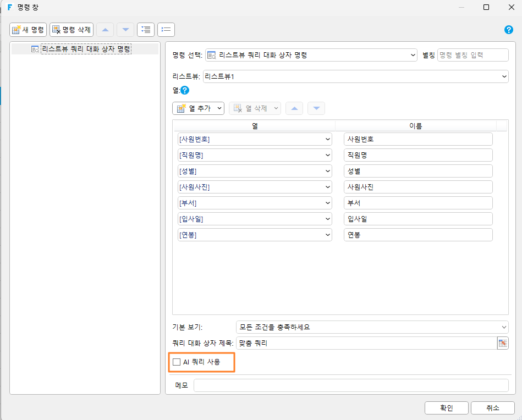Click the indent command icon
This screenshot has height=420, width=522.
[146, 30]
